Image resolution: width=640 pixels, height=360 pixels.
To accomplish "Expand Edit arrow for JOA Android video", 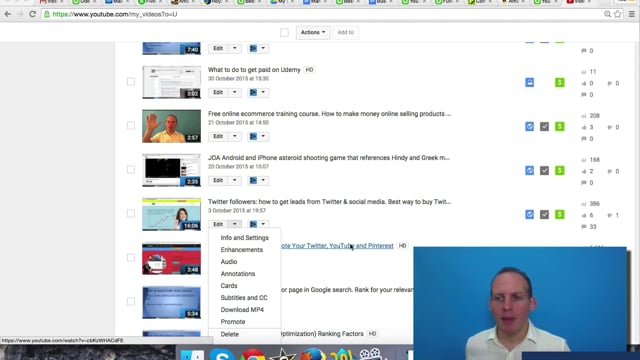I will [235, 180].
